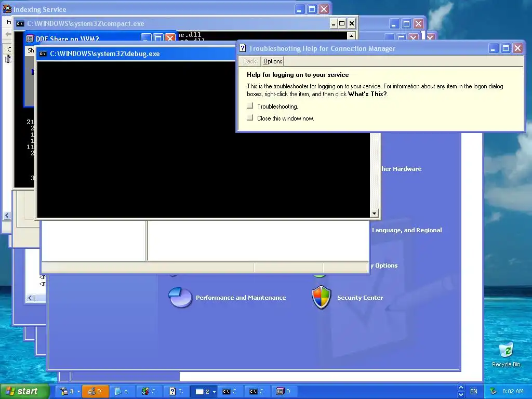This screenshot has height=399, width=532.
Task: Open the Performance and Maintenance pie chart icon
Action: pyautogui.click(x=180, y=297)
